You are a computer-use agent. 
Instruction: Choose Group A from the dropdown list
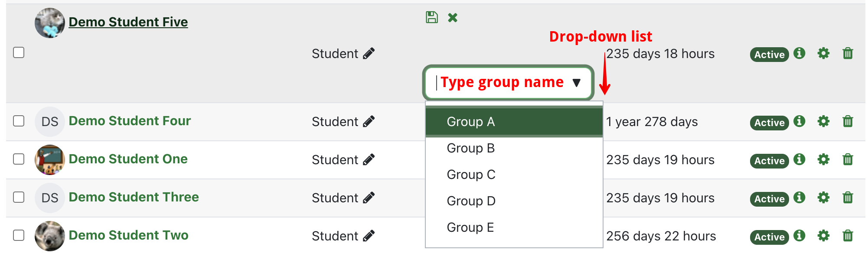(x=470, y=122)
